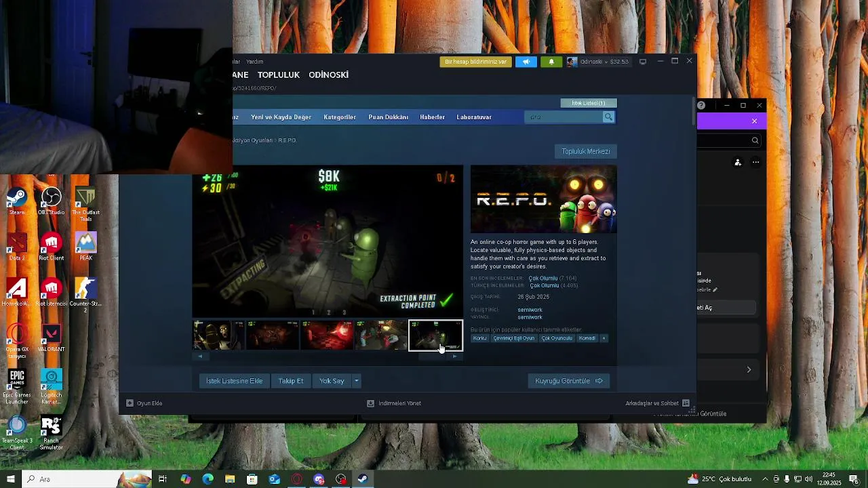868x488 pixels.
Task: Open PEAK desktop shortcut
Action: 85,247
